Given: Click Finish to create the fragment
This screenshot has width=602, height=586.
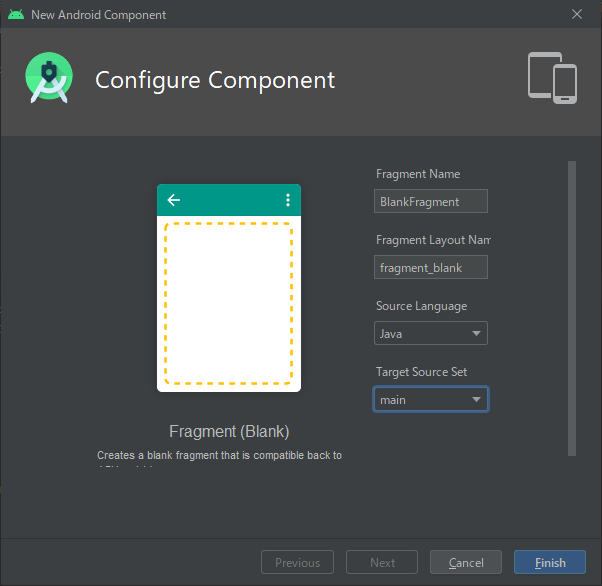Looking at the screenshot, I should tap(550, 563).
